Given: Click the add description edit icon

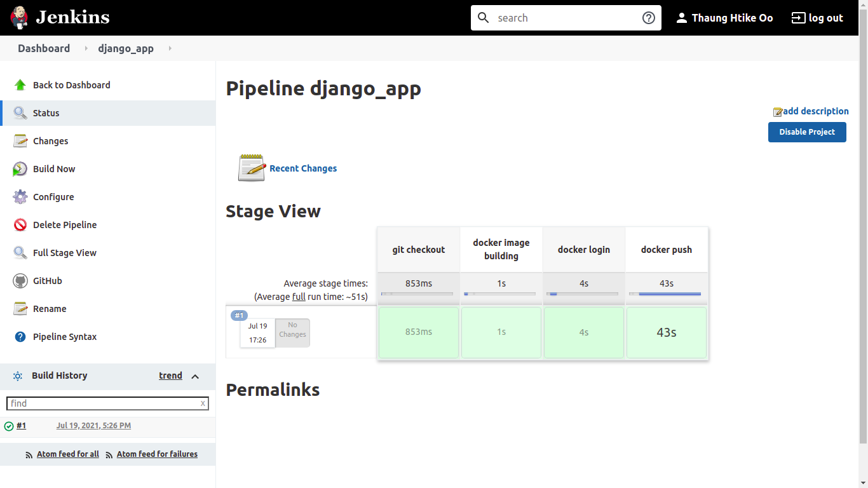Looking at the screenshot, I should click(778, 112).
